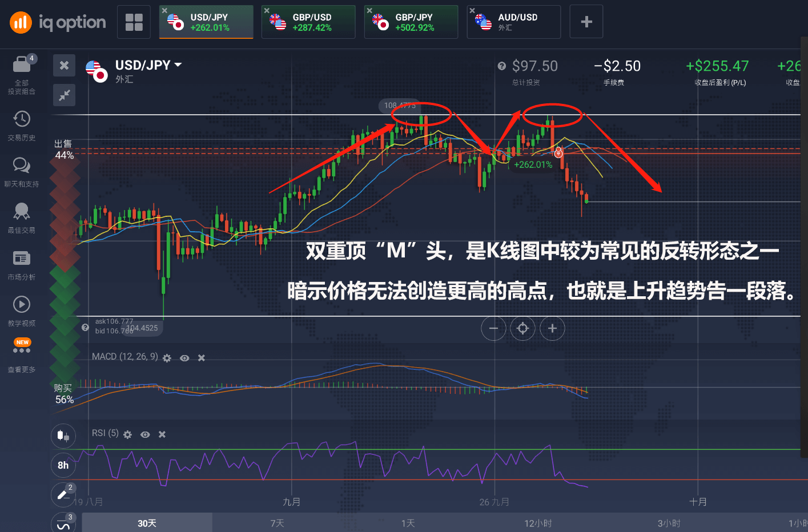This screenshot has height=532, width=808.
Task: Zoom out the chart with minus button
Action: [493, 328]
